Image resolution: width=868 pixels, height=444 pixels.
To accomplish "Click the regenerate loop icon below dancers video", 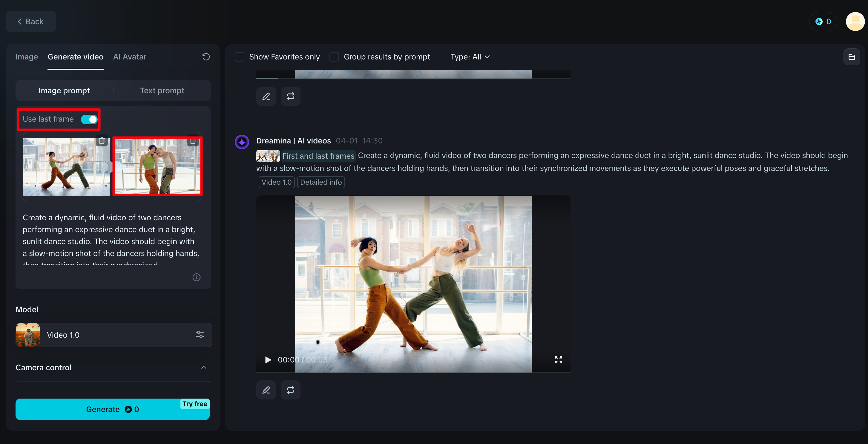I will [290, 390].
